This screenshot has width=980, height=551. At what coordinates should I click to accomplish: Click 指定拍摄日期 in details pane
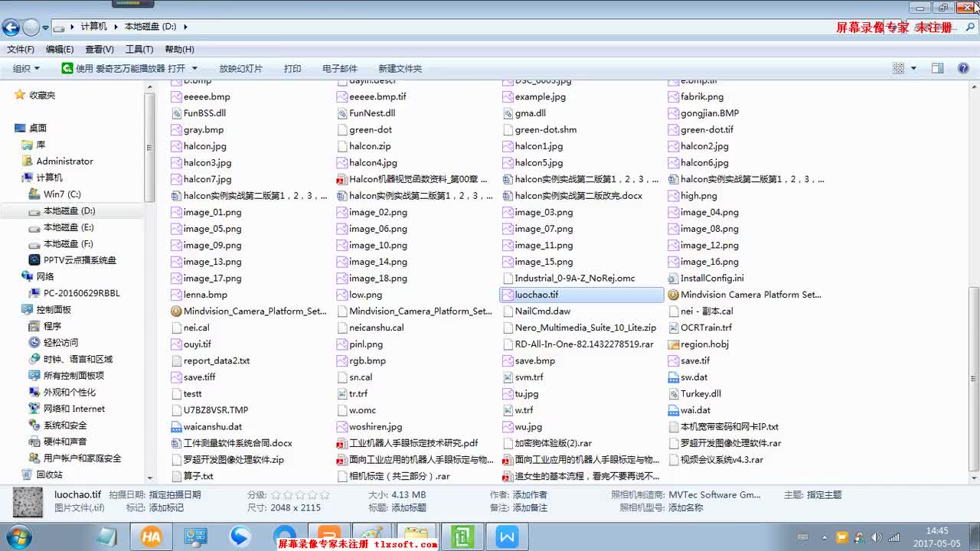(175, 495)
